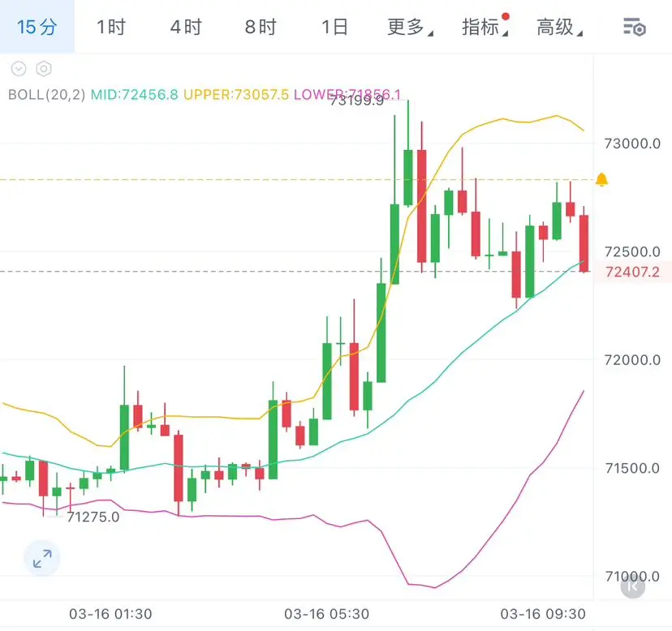The image size is (672, 631).
Task: Click the 72500.0 price axis label
Action: [x=632, y=252]
